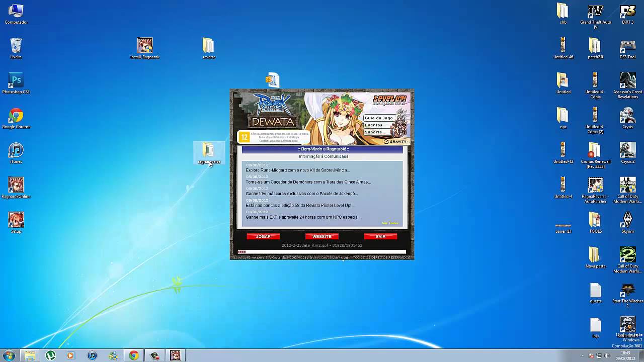Select the Untitled-4 - Cópia (2) file
Viewport: 644px width, 362px height.
click(x=595, y=121)
